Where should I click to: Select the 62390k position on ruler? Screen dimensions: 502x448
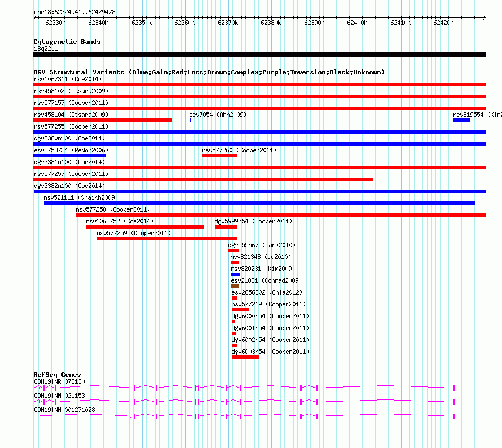pos(314,23)
